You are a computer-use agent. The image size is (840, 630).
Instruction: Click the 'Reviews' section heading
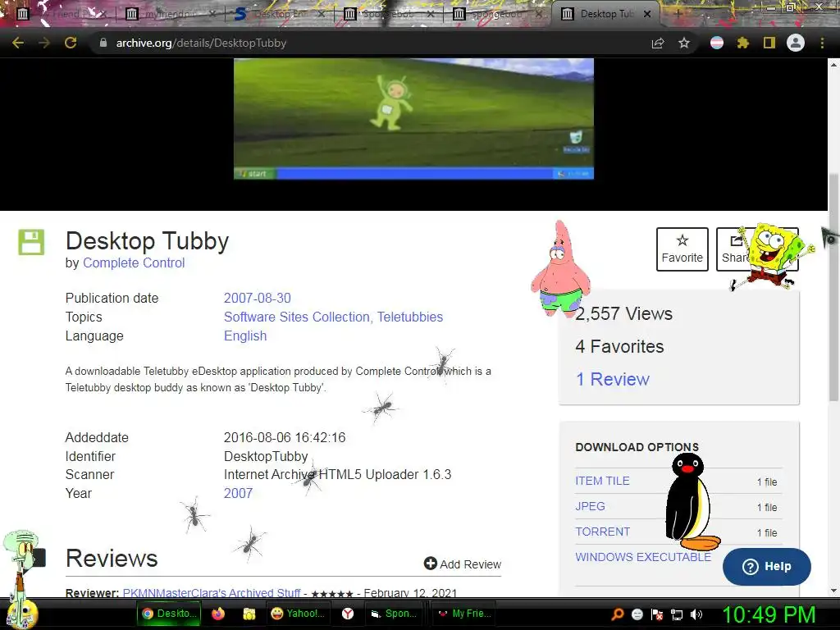point(112,558)
